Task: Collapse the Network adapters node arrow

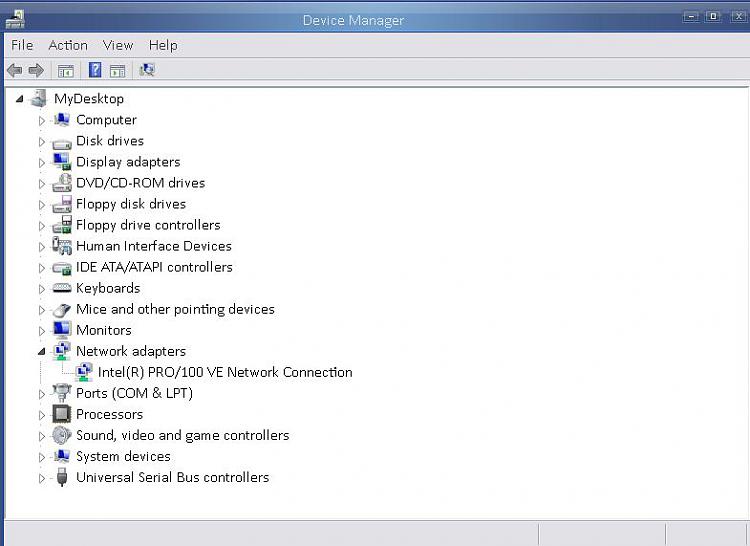Action: [42, 351]
